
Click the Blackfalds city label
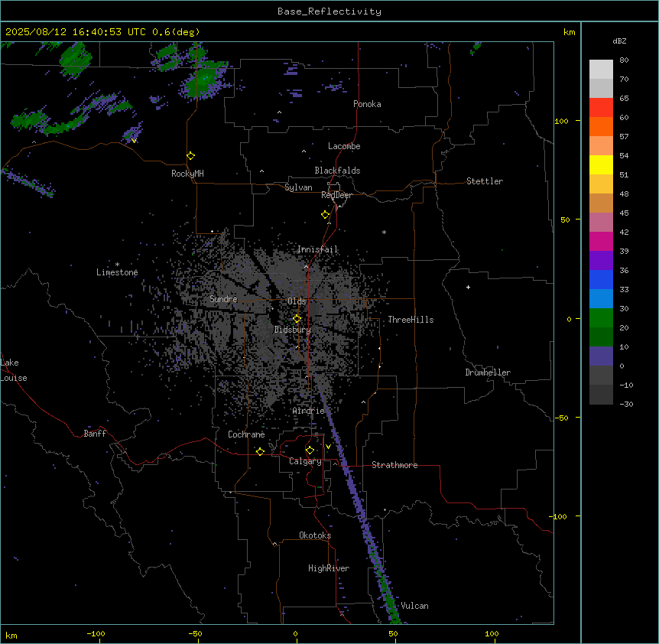337,171
